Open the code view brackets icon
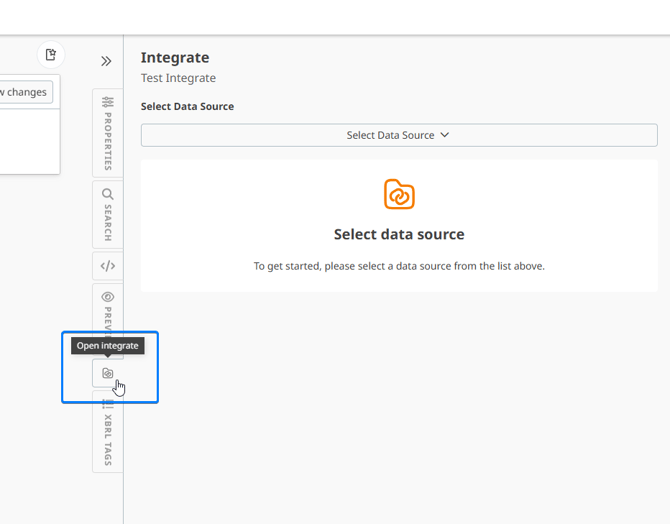The height and width of the screenshot is (524, 670). (108, 266)
